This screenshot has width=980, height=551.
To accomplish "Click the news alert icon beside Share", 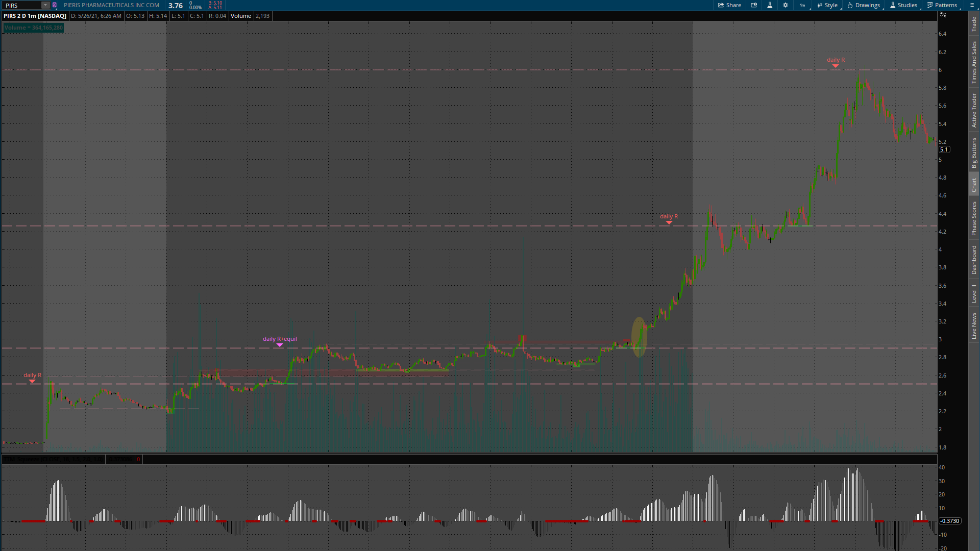I will (x=754, y=5).
